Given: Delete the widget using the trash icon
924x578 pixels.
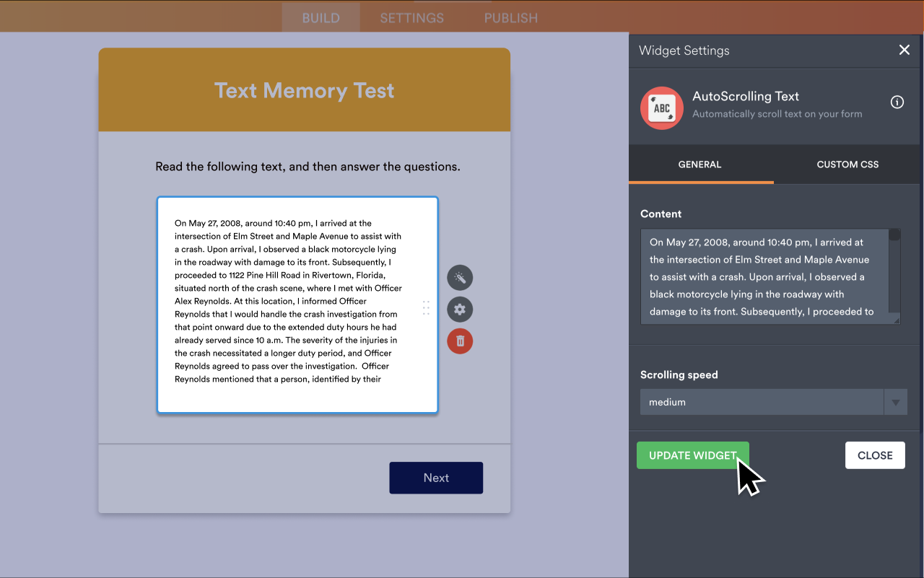Looking at the screenshot, I should click(460, 341).
